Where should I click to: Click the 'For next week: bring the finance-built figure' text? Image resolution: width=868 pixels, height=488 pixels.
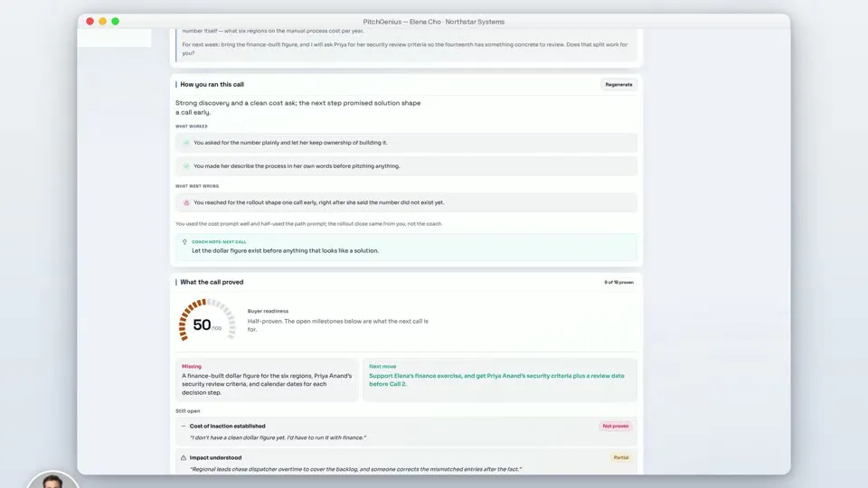coord(405,49)
